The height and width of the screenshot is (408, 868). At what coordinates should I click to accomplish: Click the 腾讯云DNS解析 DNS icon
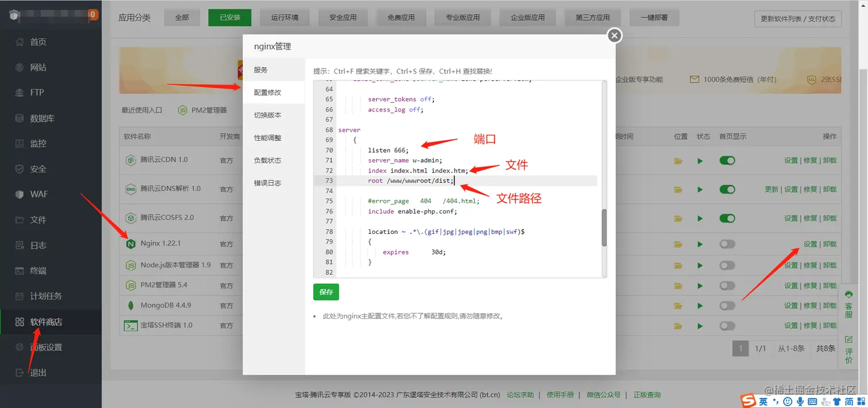click(x=131, y=188)
